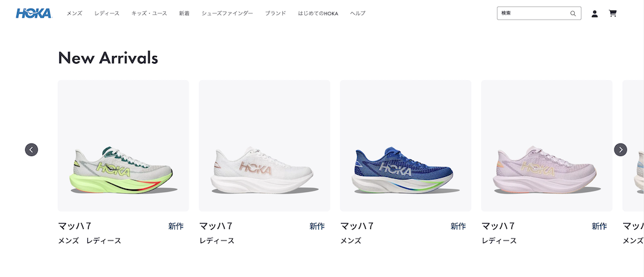Click the HOKA logo

coord(34,14)
